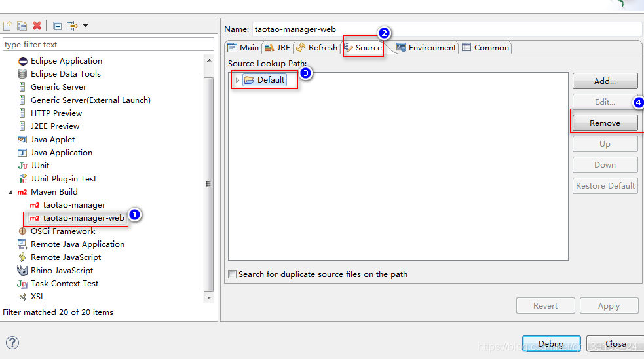
Task: Select the Eclipse Application icon
Action: (x=22, y=61)
